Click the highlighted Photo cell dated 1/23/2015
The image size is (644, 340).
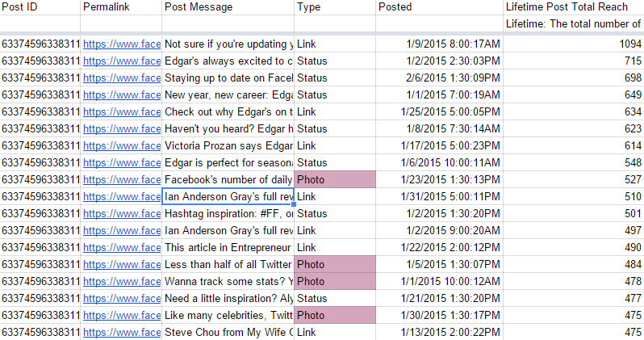(x=335, y=179)
